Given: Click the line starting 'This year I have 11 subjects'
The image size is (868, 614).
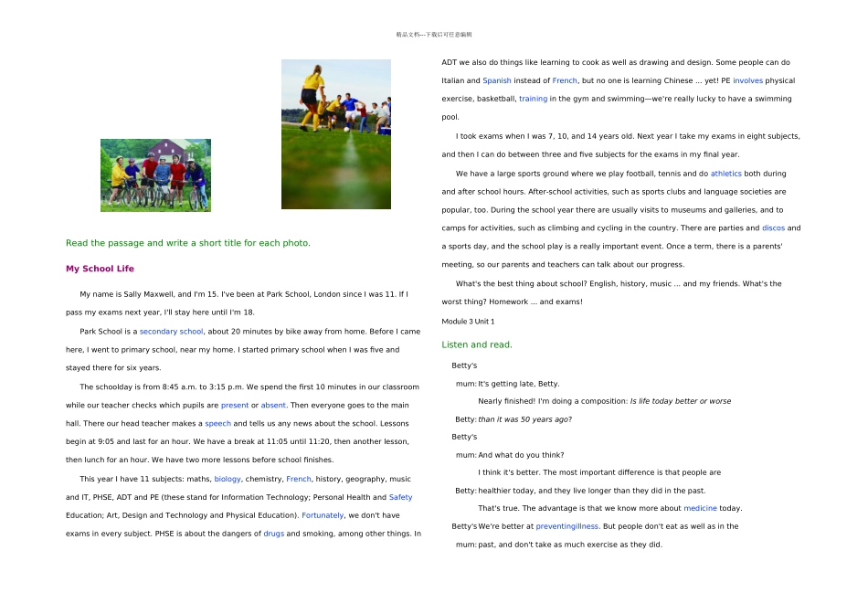Looking at the screenshot, I should click(245, 479).
